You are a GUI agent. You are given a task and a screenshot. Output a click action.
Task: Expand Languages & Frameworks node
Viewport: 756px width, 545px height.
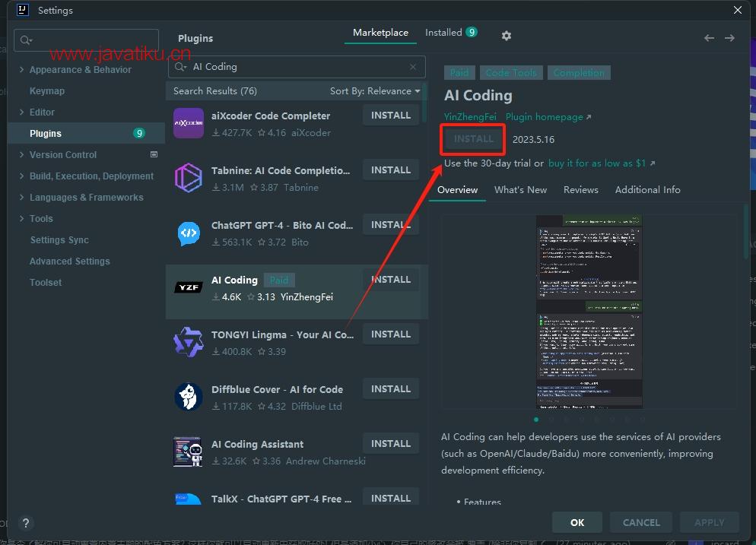[x=22, y=197]
